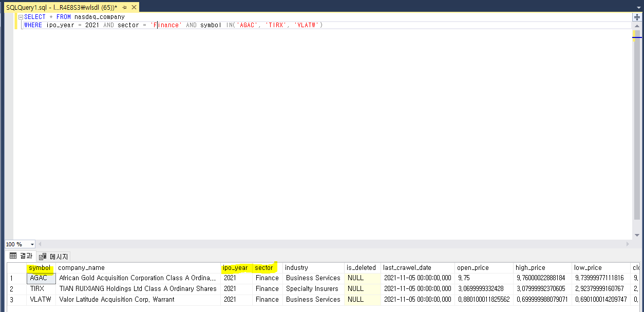Click the results grid icon on 결과 tab
The image size is (644, 312).
[x=13, y=256]
